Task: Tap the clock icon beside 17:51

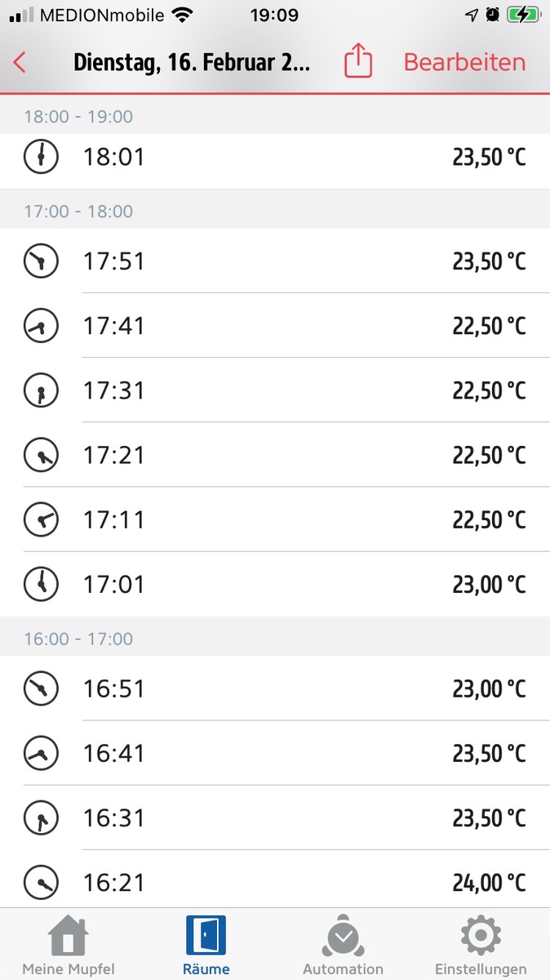Action: (41, 261)
